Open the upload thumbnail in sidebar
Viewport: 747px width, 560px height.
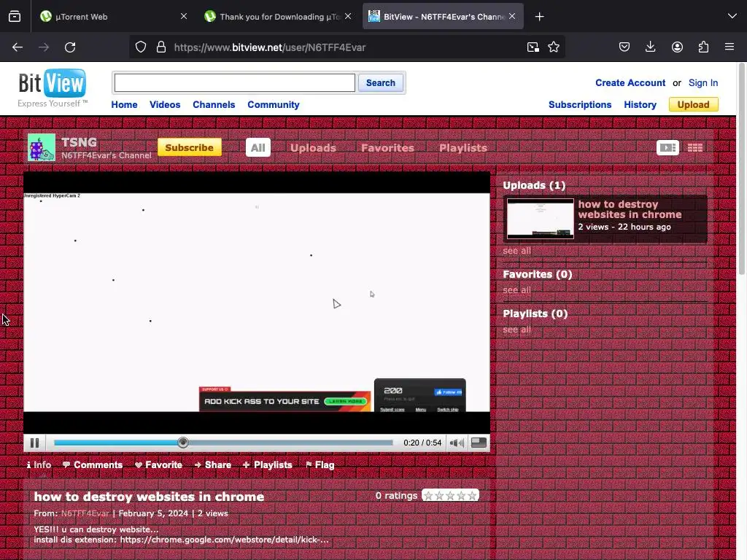(541, 219)
